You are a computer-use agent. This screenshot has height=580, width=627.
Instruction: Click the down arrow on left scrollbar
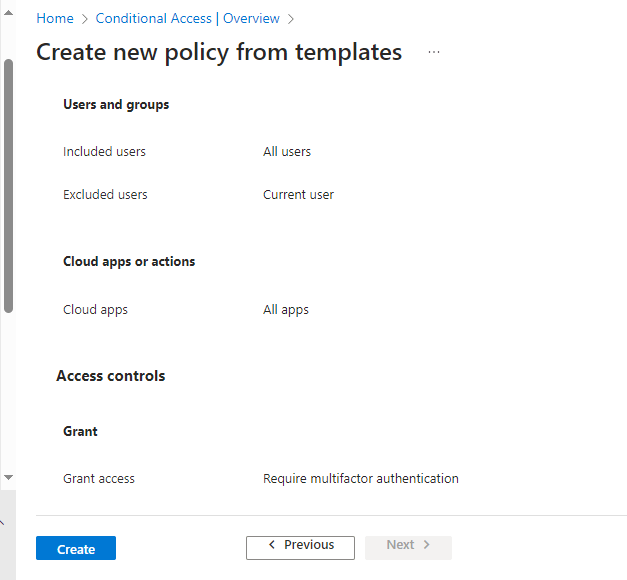pyautogui.click(x=8, y=478)
